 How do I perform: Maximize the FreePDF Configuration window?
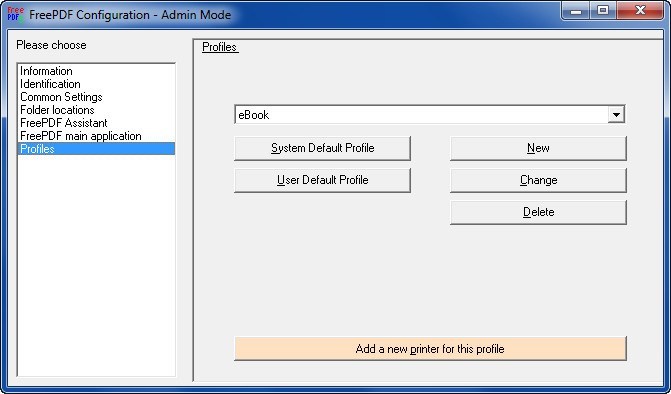point(603,11)
